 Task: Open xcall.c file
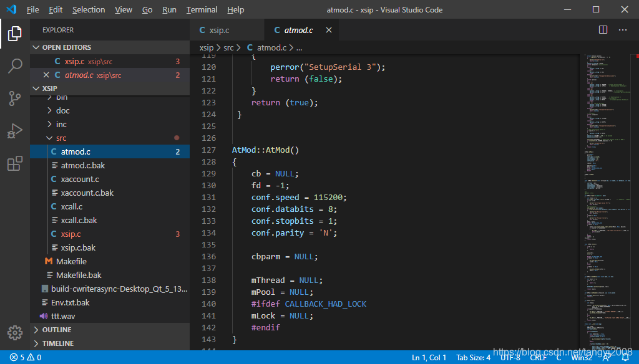point(110,206)
